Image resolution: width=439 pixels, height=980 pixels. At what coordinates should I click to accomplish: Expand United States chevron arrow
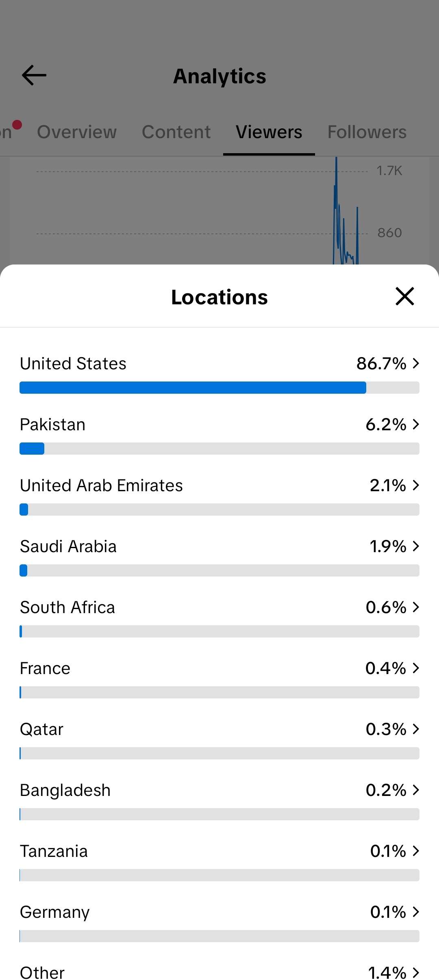[x=415, y=363]
